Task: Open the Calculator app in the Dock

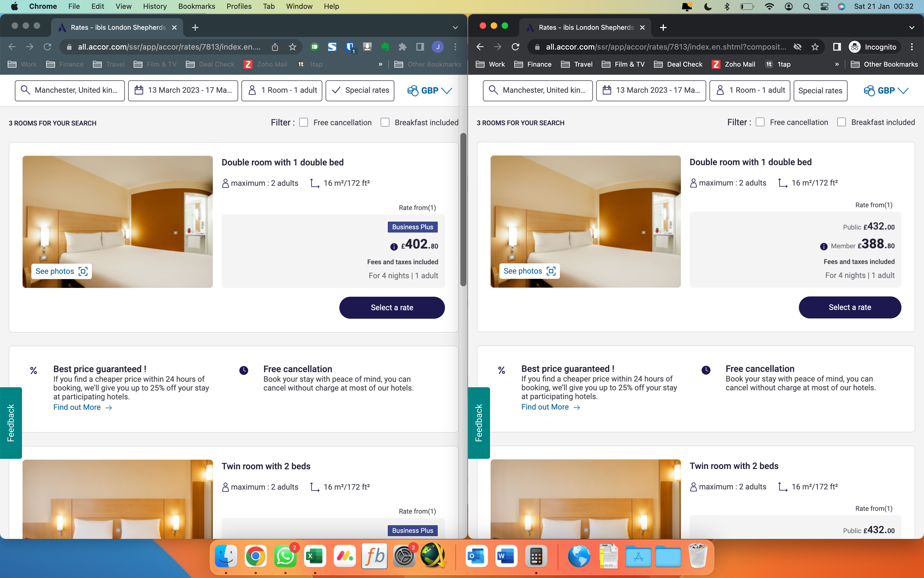Action: click(536, 556)
